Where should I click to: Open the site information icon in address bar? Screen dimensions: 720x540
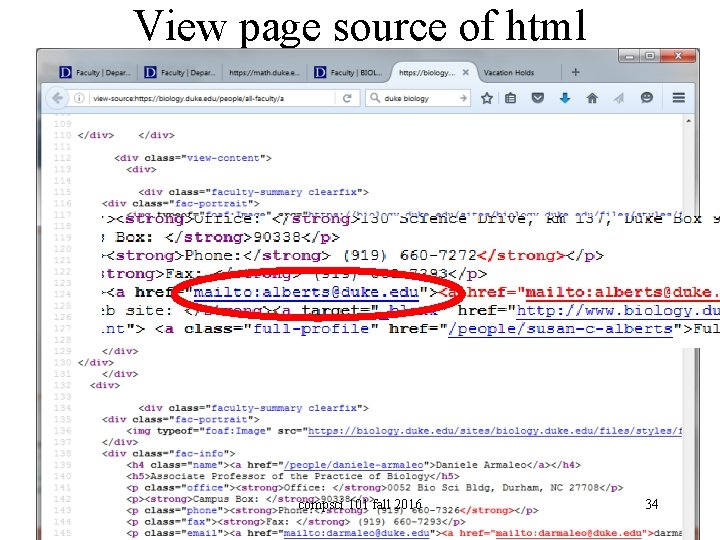(x=79, y=98)
